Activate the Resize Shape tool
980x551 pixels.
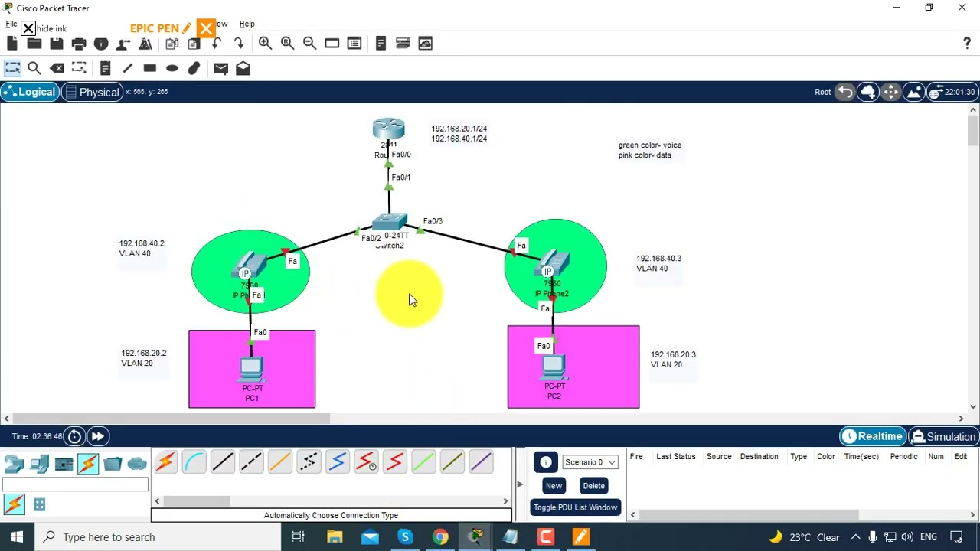[79, 68]
